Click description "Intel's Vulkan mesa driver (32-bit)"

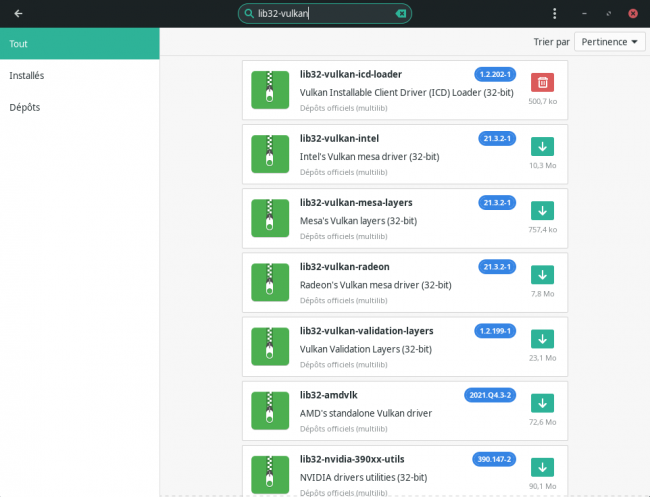pos(369,157)
